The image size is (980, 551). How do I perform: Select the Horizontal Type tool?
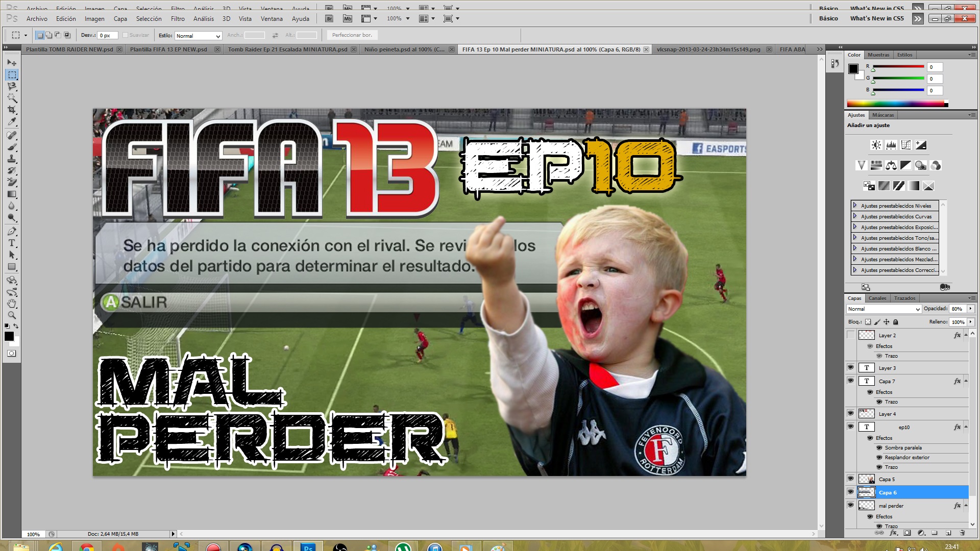[12, 243]
